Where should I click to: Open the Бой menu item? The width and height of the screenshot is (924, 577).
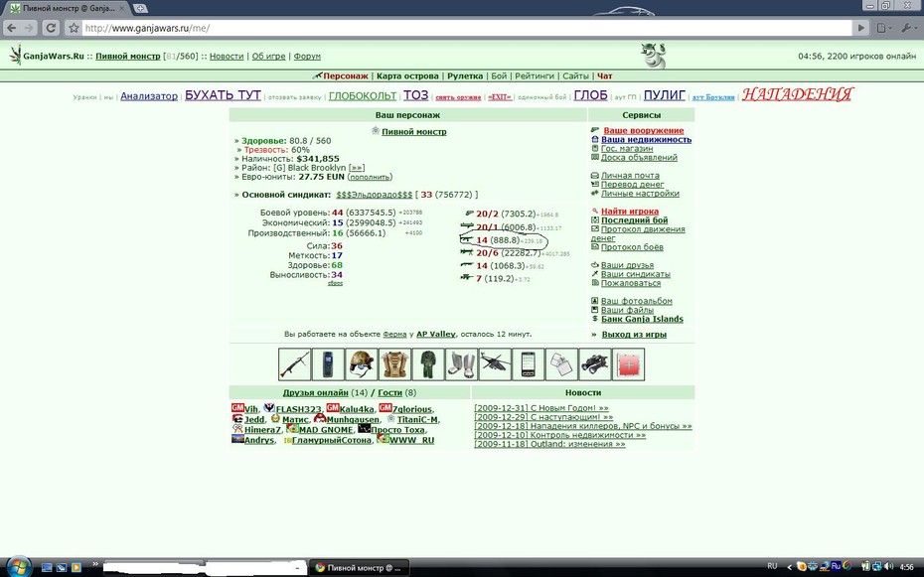coord(499,75)
